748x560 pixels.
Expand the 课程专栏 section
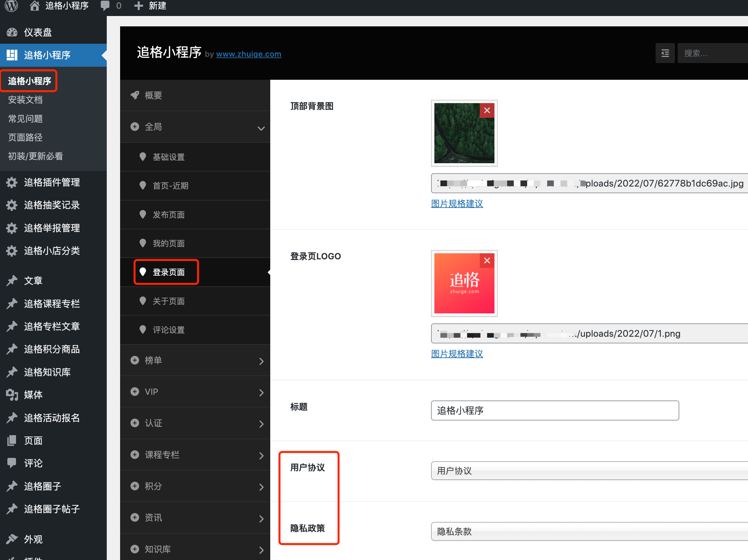tap(195, 455)
